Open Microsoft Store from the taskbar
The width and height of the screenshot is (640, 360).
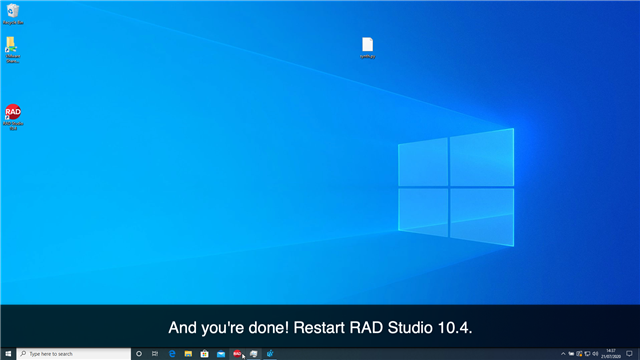click(x=204, y=354)
